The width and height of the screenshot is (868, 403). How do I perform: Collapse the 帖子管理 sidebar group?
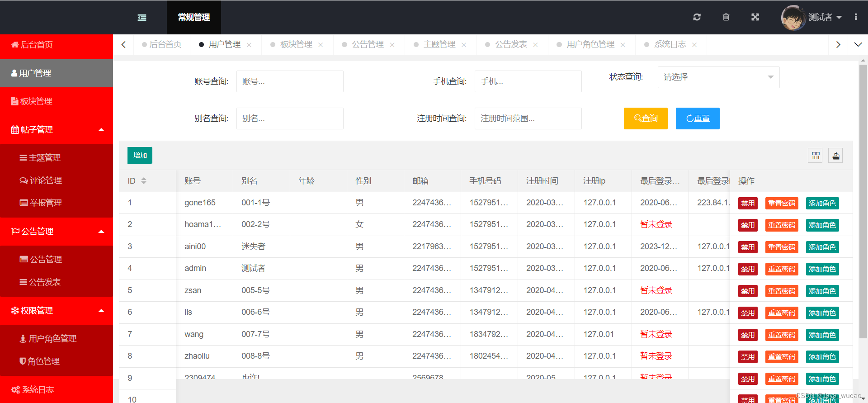click(57, 130)
